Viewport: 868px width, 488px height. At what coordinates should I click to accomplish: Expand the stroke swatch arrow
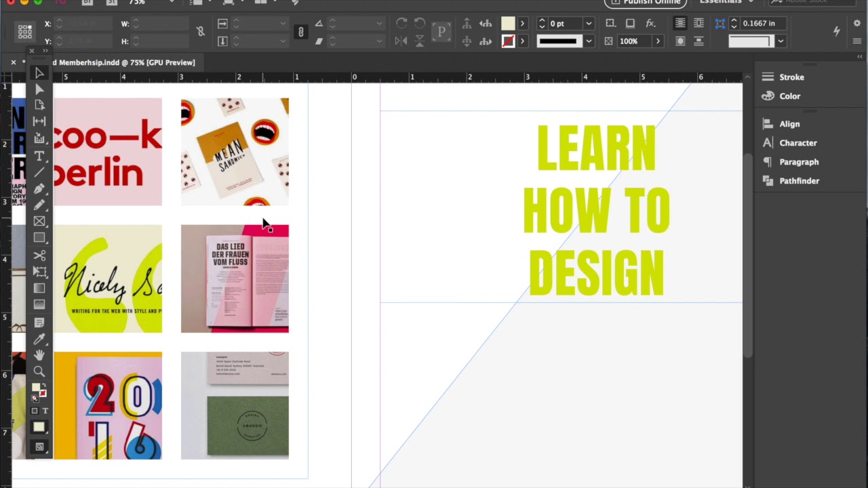point(522,41)
